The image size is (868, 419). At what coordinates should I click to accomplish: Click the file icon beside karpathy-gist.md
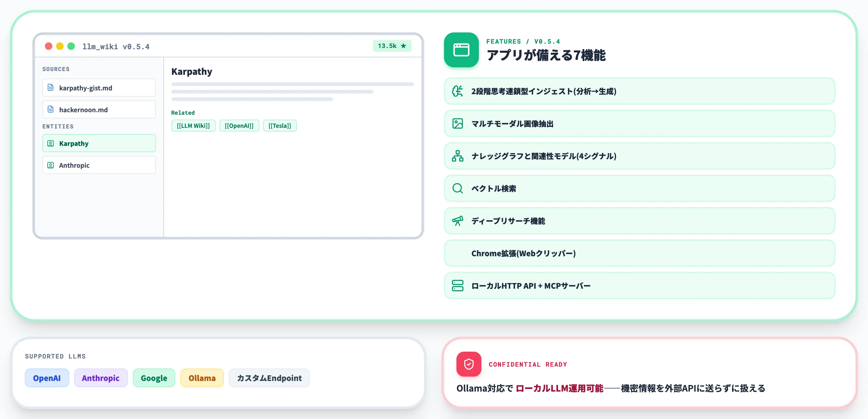[x=51, y=88]
